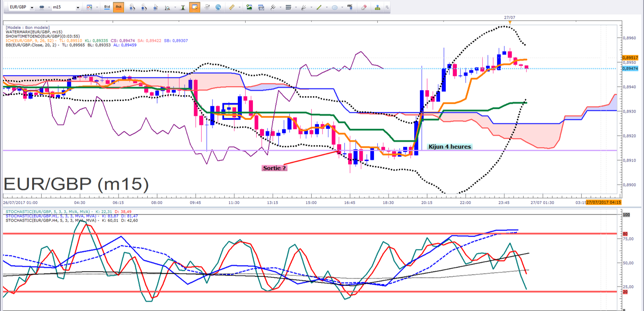Select the STOCHASTIC(EUR/GBP.H4) indicator label

point(51,220)
